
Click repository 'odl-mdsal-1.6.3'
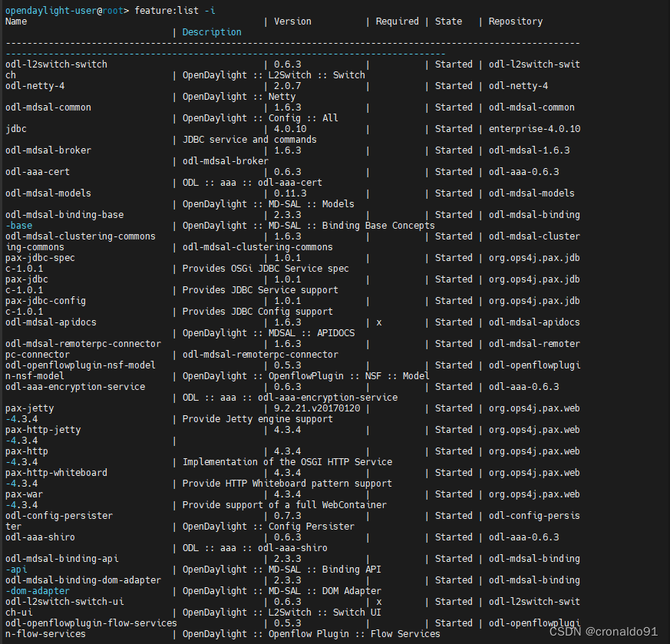coord(529,150)
